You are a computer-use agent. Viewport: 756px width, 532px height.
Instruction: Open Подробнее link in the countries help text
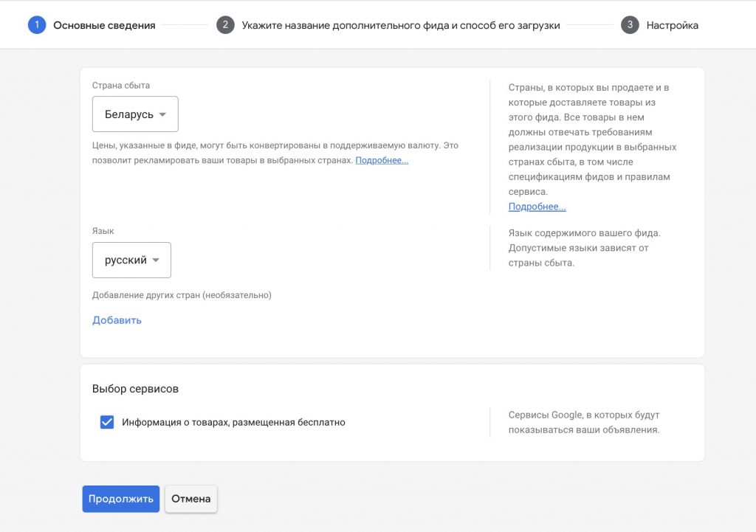pos(537,207)
